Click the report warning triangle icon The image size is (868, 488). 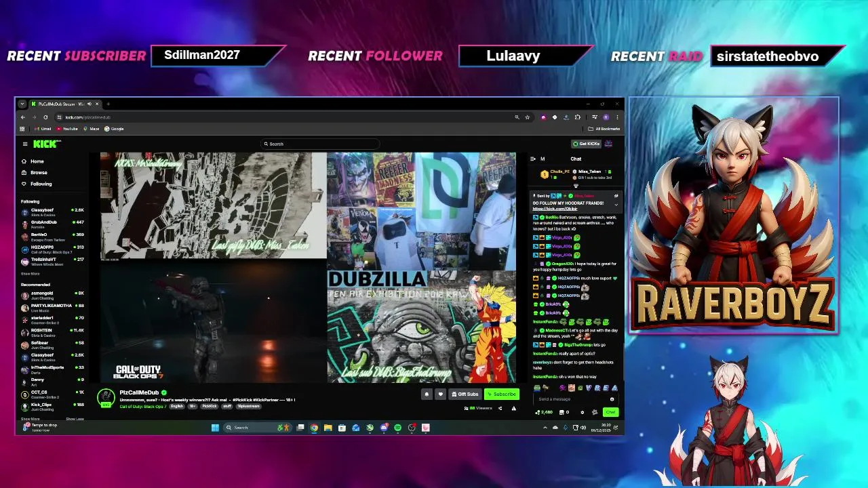click(513, 408)
